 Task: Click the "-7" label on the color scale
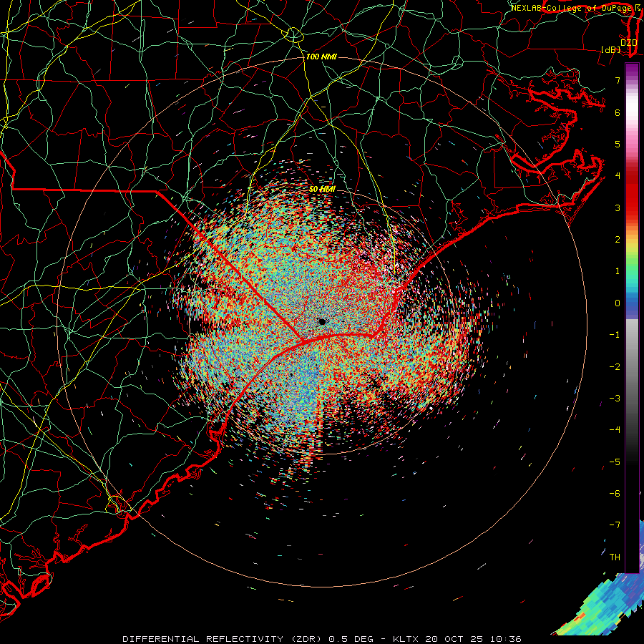615,525
